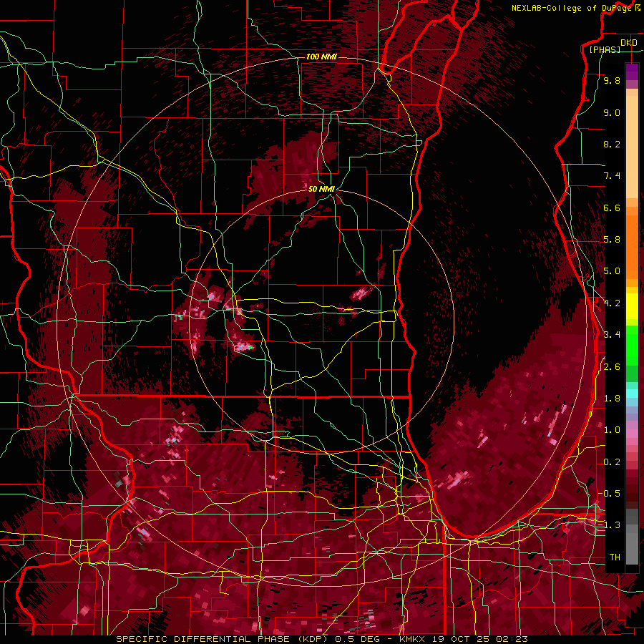Pick the cyan band on the color bar
This screenshot has width=644, height=644.
[x=632, y=393]
